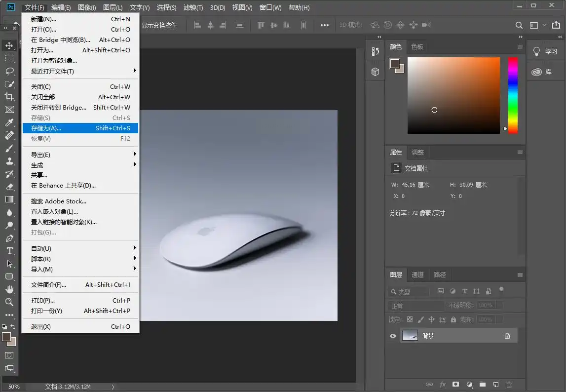Click the rainbow hue slider strip
The image size is (566, 392).
coord(513,95)
